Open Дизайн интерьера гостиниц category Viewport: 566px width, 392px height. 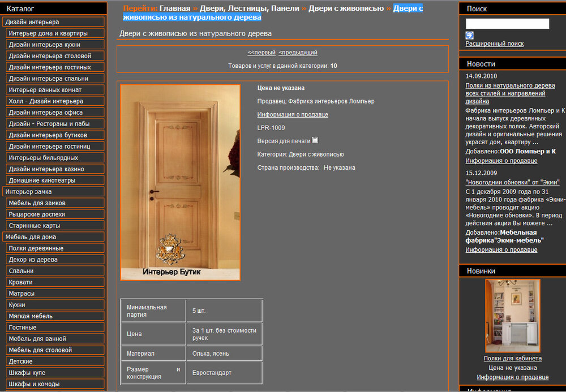point(55,146)
